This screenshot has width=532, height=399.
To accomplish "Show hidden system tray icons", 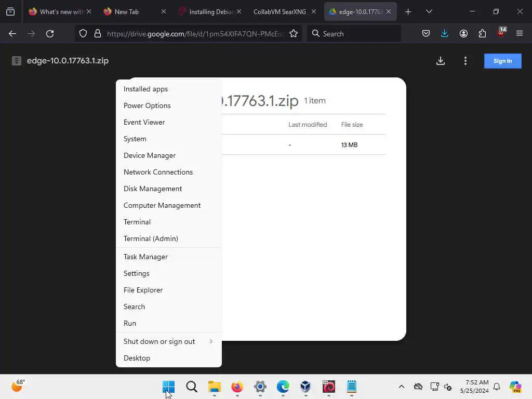I will pos(402,387).
